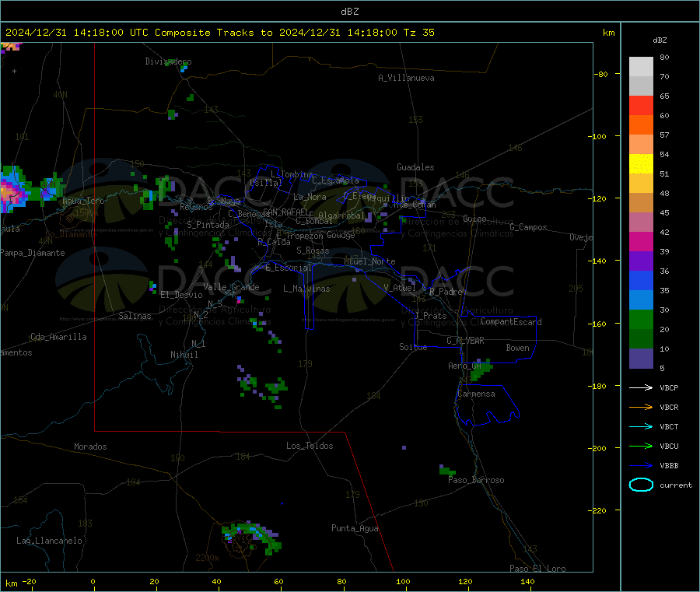The width and height of the screenshot is (700, 592).
Task: Click the 'Atuel_Norte' map label
Action: 369,261
